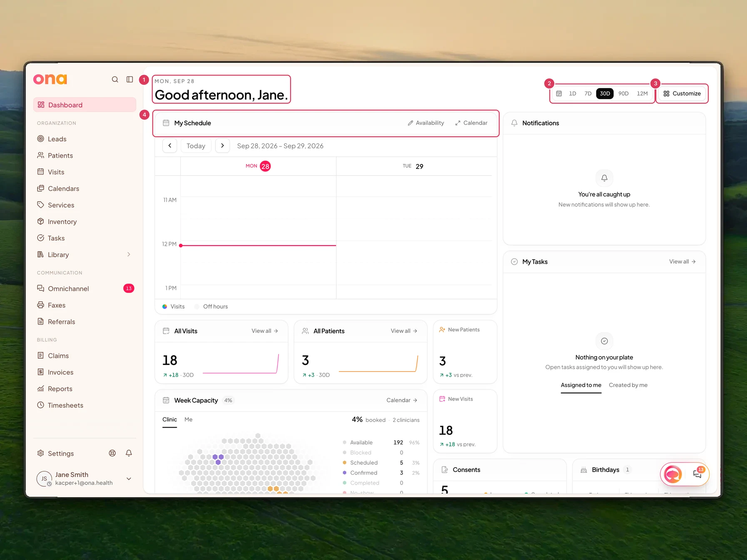Open the Faxes page
Image resolution: width=747 pixels, height=560 pixels.
click(85, 305)
